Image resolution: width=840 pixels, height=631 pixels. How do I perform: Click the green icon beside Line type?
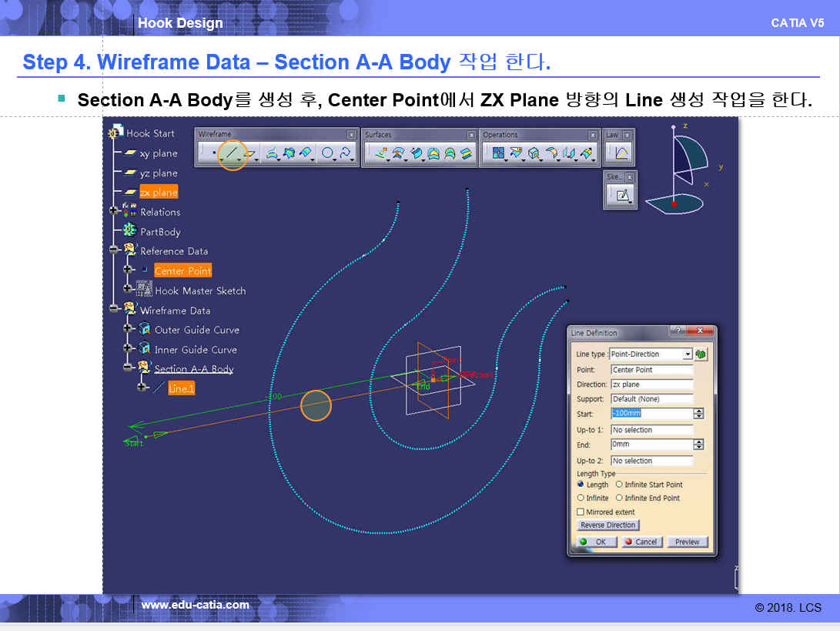[x=701, y=354]
